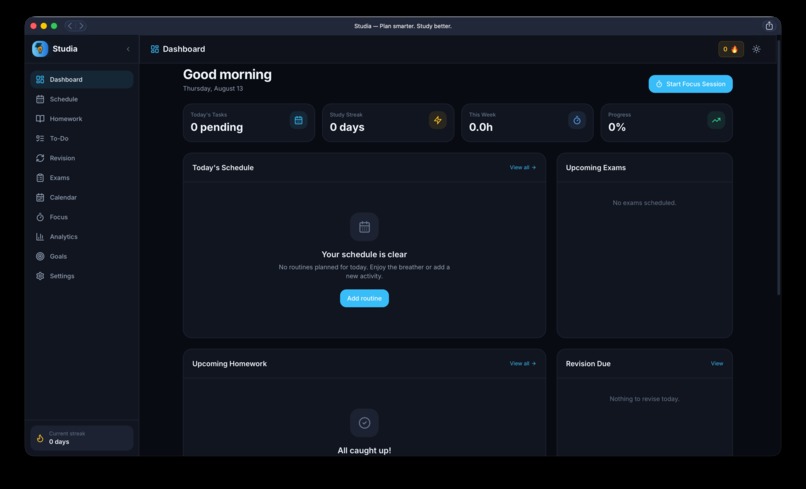The width and height of the screenshot is (806, 489).
Task: Click the This Week timer icon
Action: click(577, 120)
